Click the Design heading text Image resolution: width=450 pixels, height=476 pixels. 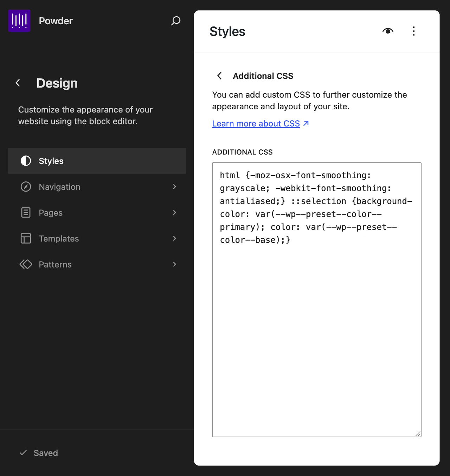click(x=57, y=83)
